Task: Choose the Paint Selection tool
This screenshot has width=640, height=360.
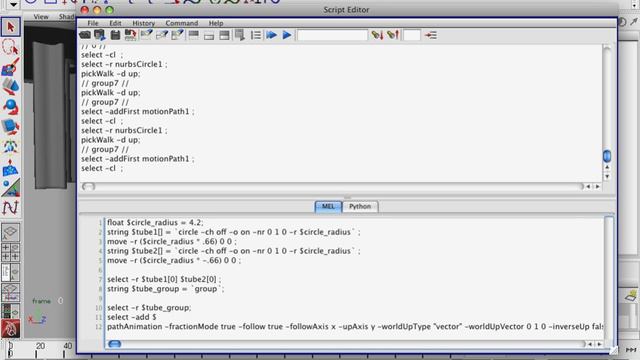Action: [x=10, y=67]
